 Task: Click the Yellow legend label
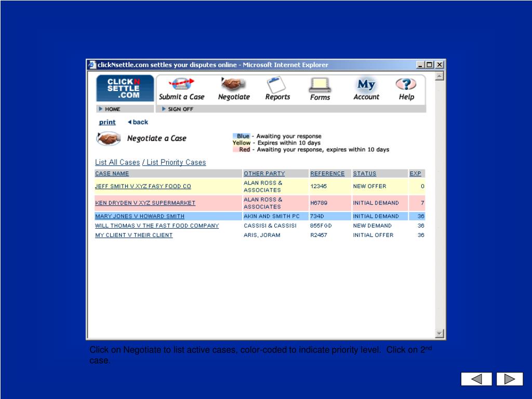click(242, 143)
